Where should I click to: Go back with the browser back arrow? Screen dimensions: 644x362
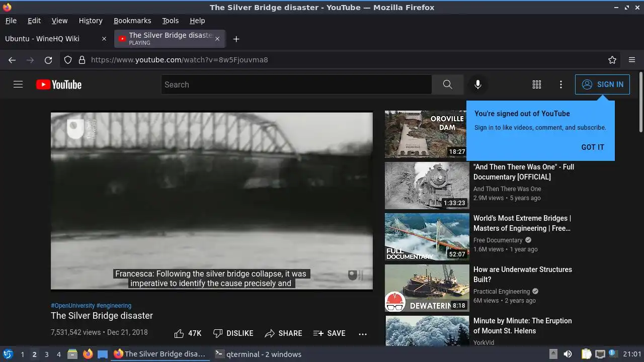(12, 60)
